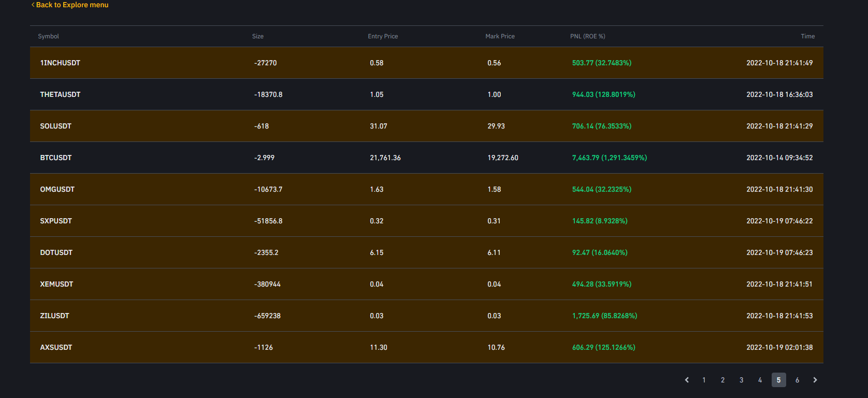The width and height of the screenshot is (868, 398).
Task: Click the Size column header
Action: 258,36
